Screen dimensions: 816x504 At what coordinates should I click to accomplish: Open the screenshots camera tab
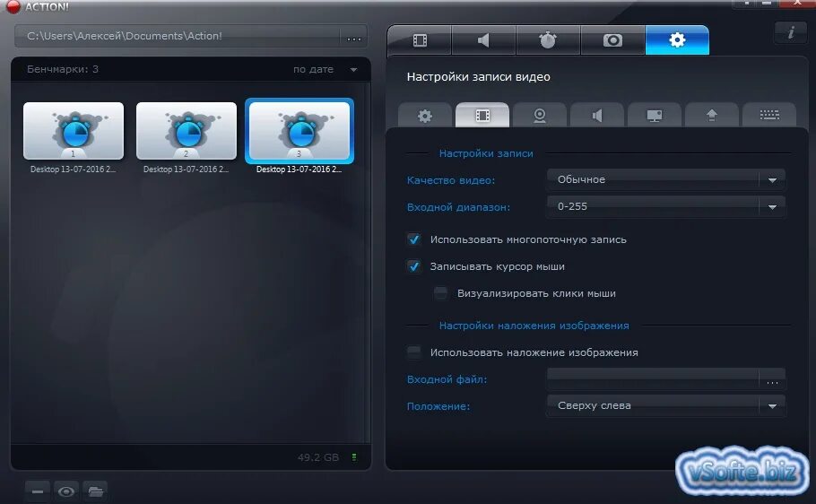(x=612, y=40)
